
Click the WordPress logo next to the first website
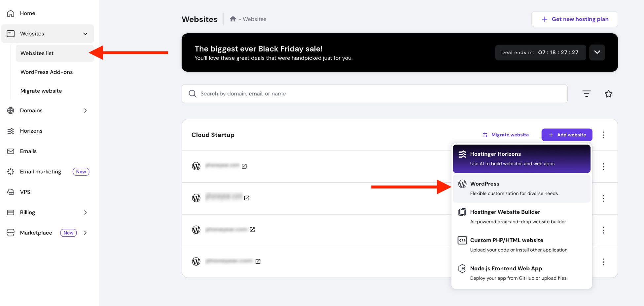point(196,166)
